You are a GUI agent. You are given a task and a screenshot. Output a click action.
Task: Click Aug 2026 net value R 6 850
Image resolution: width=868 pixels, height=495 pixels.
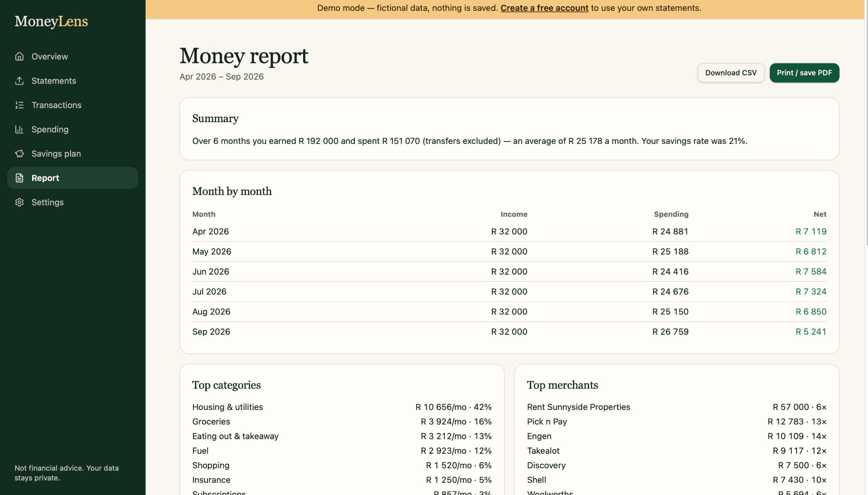[811, 312]
